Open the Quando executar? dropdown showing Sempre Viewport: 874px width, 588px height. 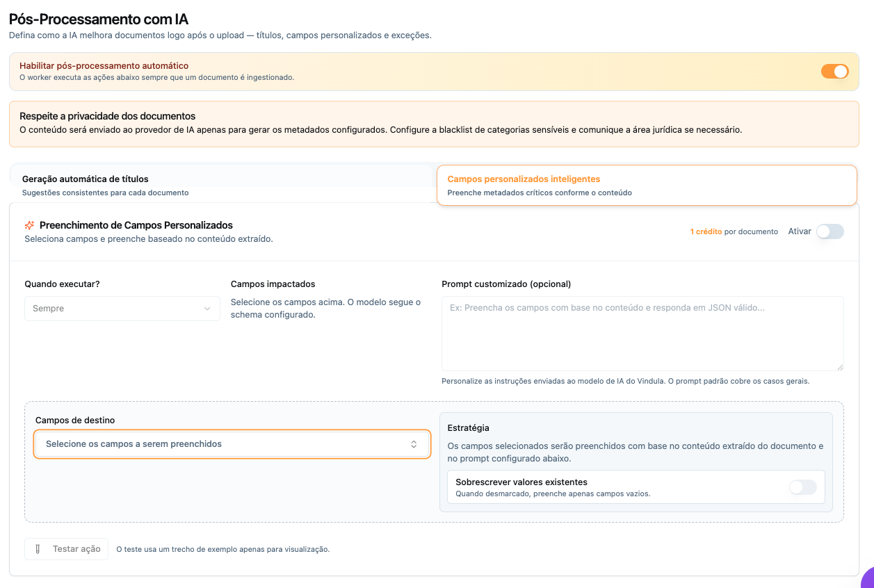(x=122, y=309)
